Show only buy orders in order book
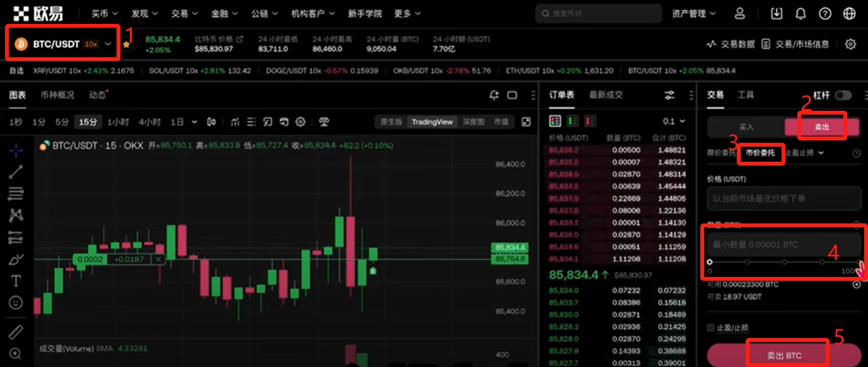Viewport: 868px width, 367px height. 573,121
